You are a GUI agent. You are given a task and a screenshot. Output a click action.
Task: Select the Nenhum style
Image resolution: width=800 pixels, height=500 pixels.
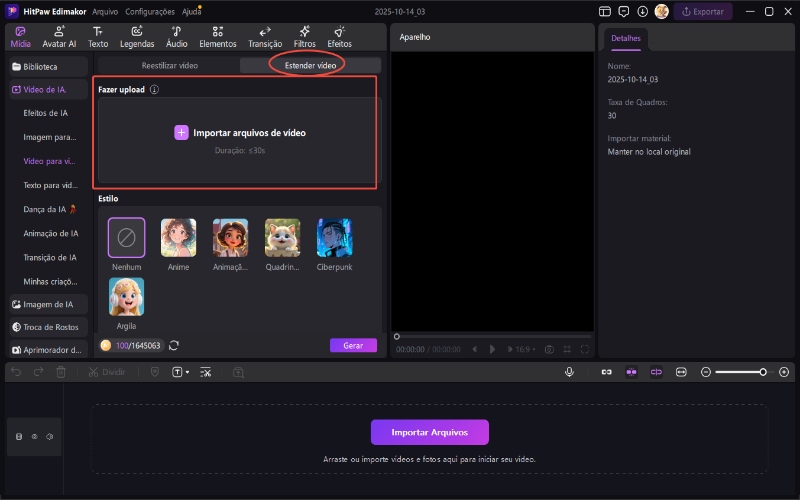click(127, 238)
